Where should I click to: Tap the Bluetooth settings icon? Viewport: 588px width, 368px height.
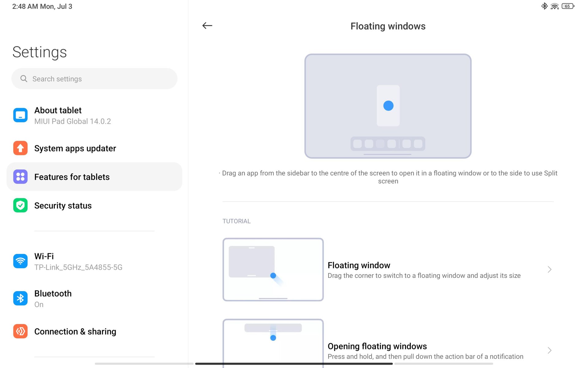(x=20, y=298)
